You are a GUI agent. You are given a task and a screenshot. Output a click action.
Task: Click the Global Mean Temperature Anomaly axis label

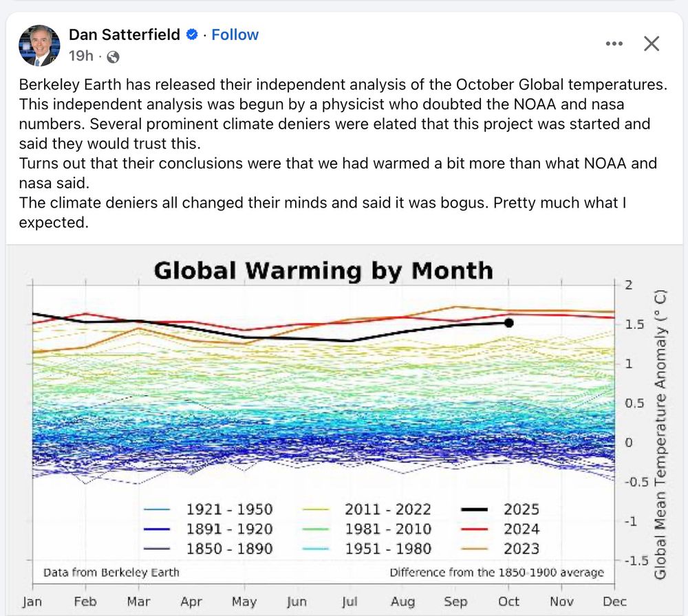pyautogui.click(x=660, y=433)
